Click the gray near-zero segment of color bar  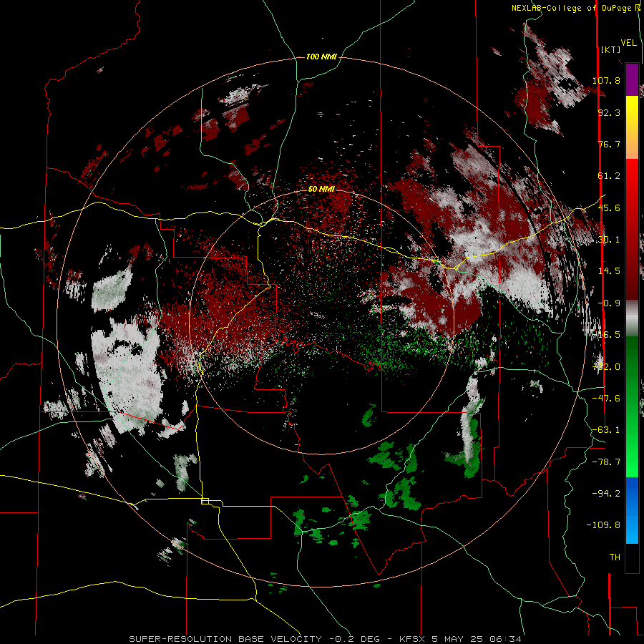pos(632,318)
